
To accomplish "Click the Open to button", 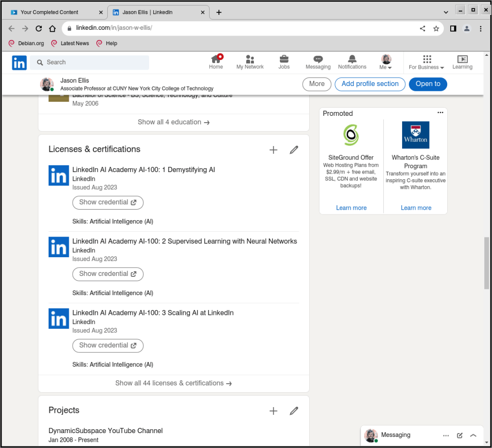I will tap(428, 84).
